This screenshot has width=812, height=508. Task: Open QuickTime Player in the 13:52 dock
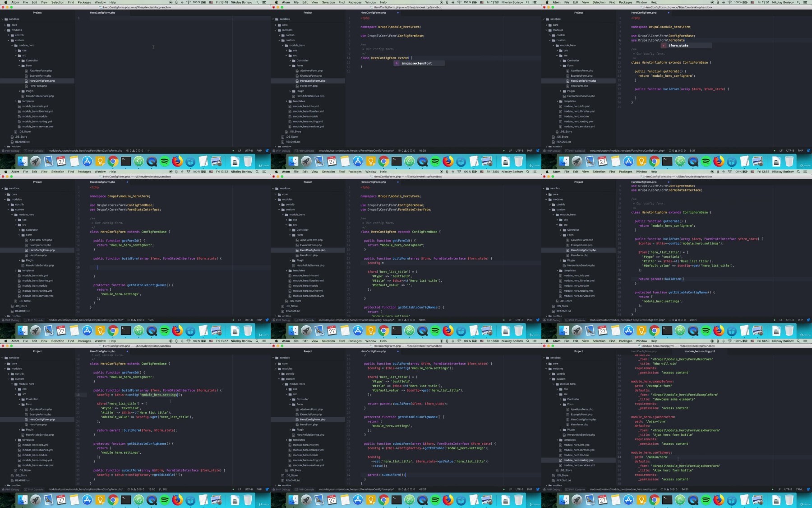click(152, 331)
